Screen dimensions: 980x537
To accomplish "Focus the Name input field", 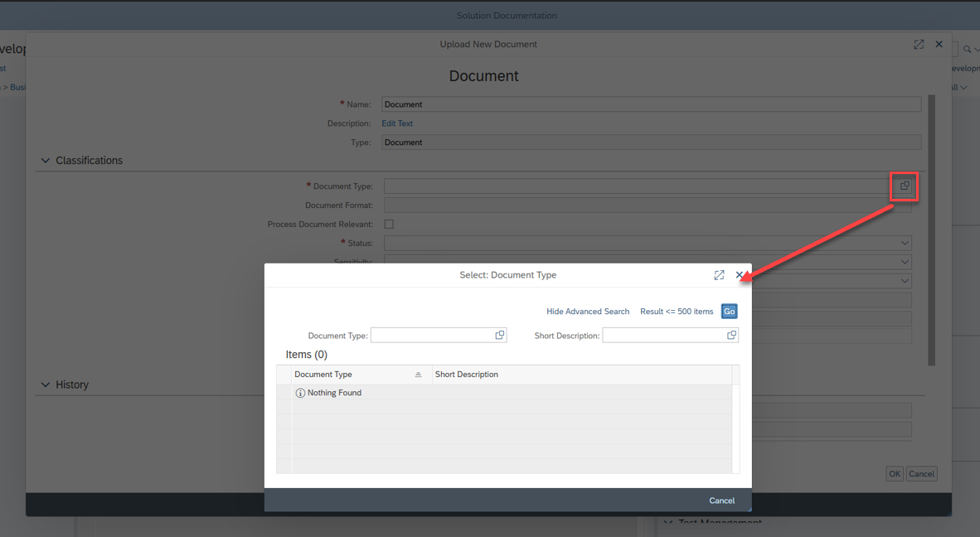I will tap(651, 104).
